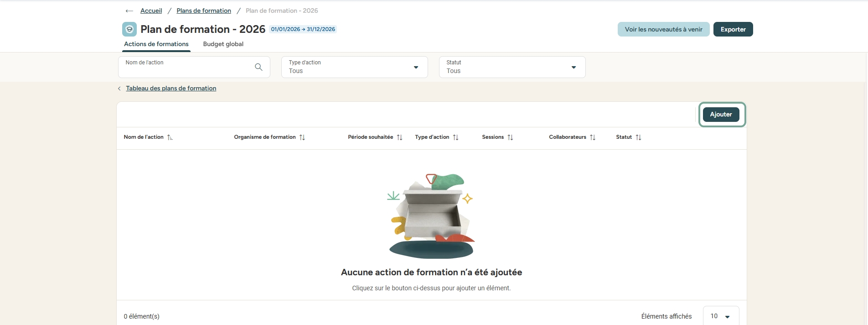Sort by Statut column
This screenshot has width=868, height=325.
point(638,137)
